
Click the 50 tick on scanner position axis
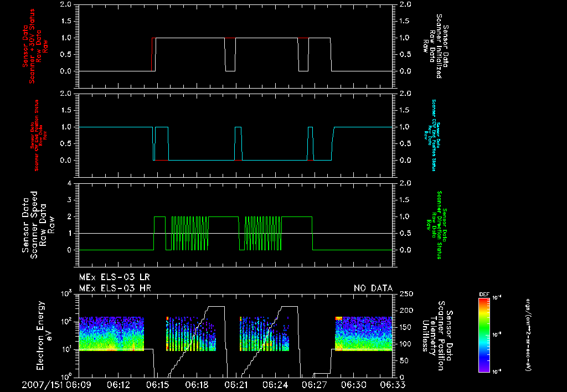[x=404, y=361]
